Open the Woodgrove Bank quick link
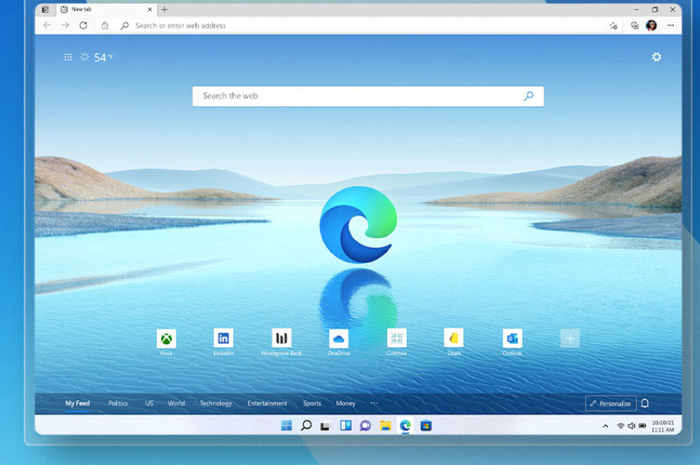The width and height of the screenshot is (700, 465). (x=281, y=342)
